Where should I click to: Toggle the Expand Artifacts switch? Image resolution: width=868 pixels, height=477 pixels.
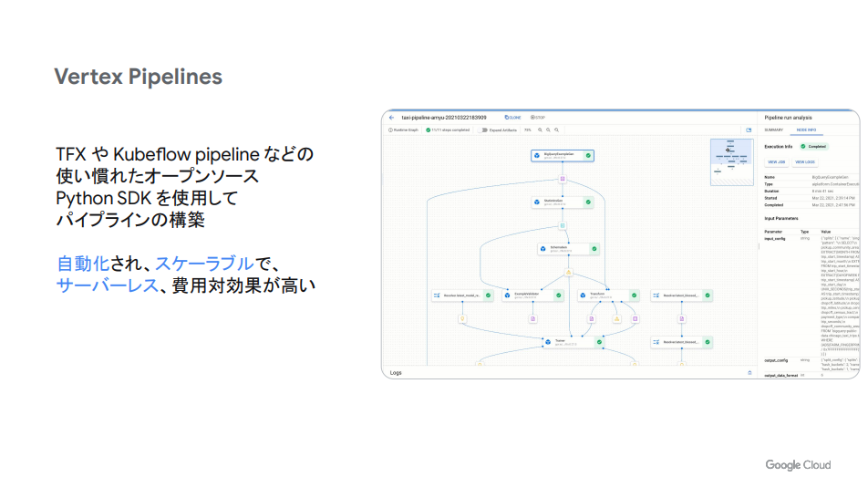(483, 130)
